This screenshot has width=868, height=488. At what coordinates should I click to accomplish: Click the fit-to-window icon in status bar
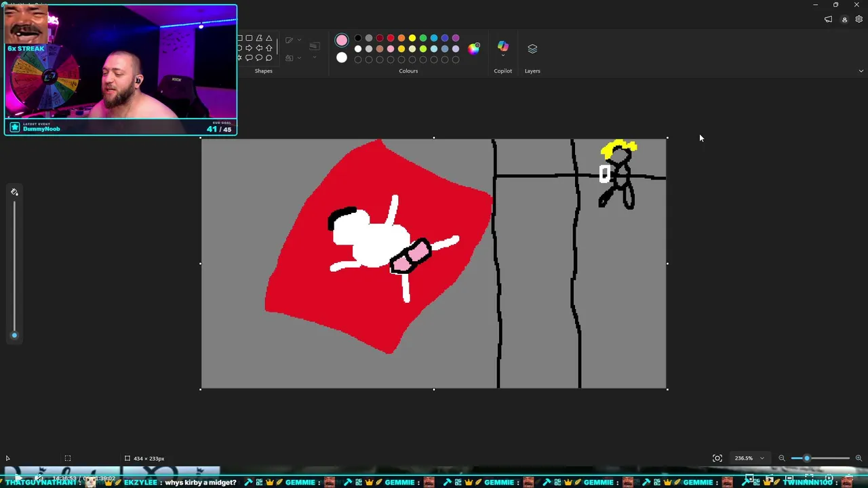(x=717, y=458)
